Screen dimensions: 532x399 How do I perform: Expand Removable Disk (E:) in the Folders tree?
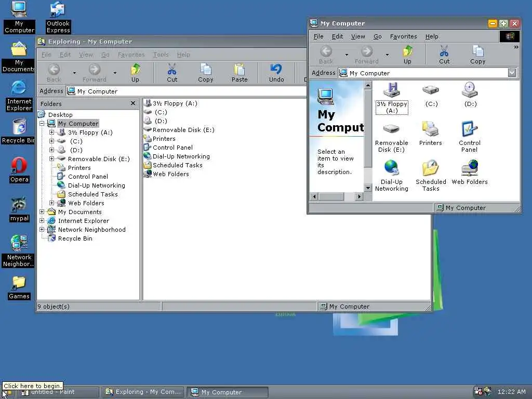[51, 159]
